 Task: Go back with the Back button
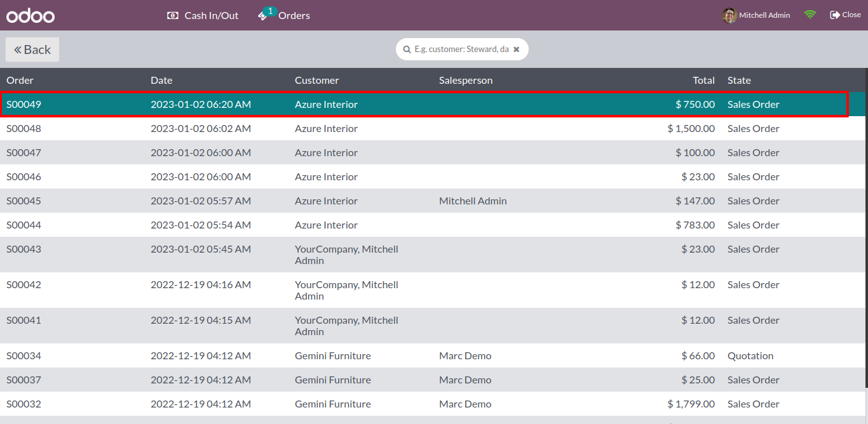point(32,50)
